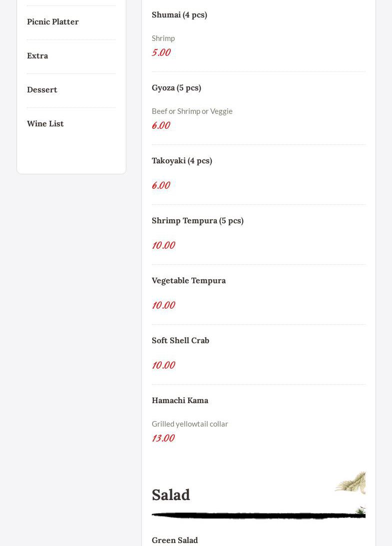Open the Green Salad item

(x=175, y=540)
